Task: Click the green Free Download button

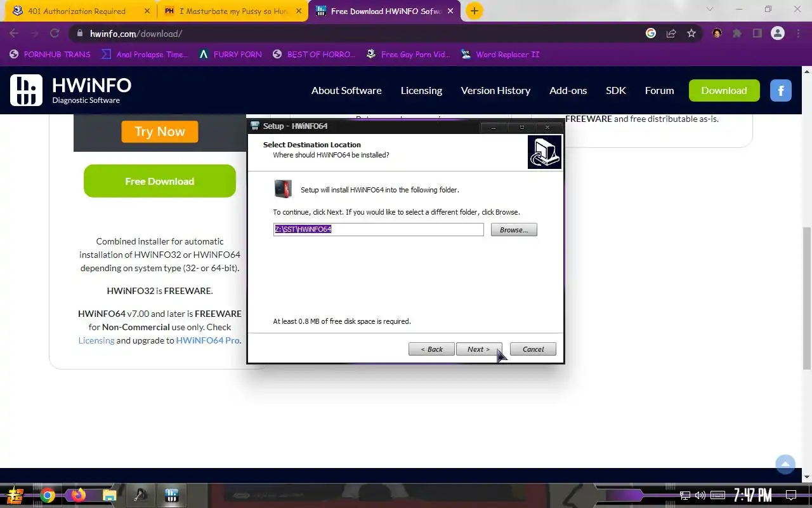Action: tap(160, 181)
